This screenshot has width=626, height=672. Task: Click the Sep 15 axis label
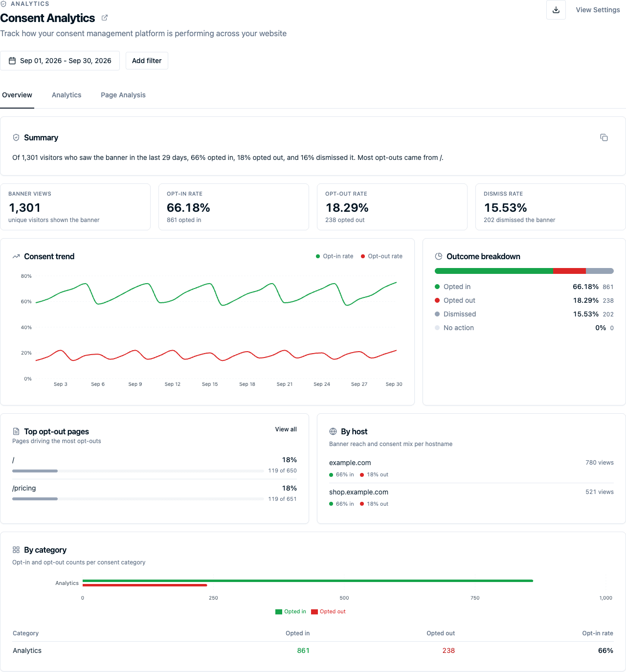210,384
